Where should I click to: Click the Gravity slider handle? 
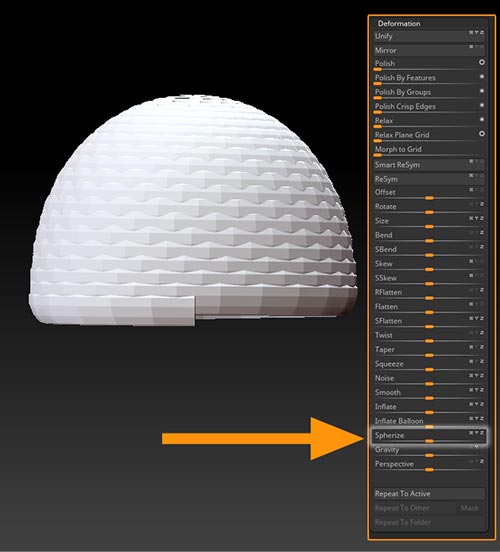(x=429, y=455)
